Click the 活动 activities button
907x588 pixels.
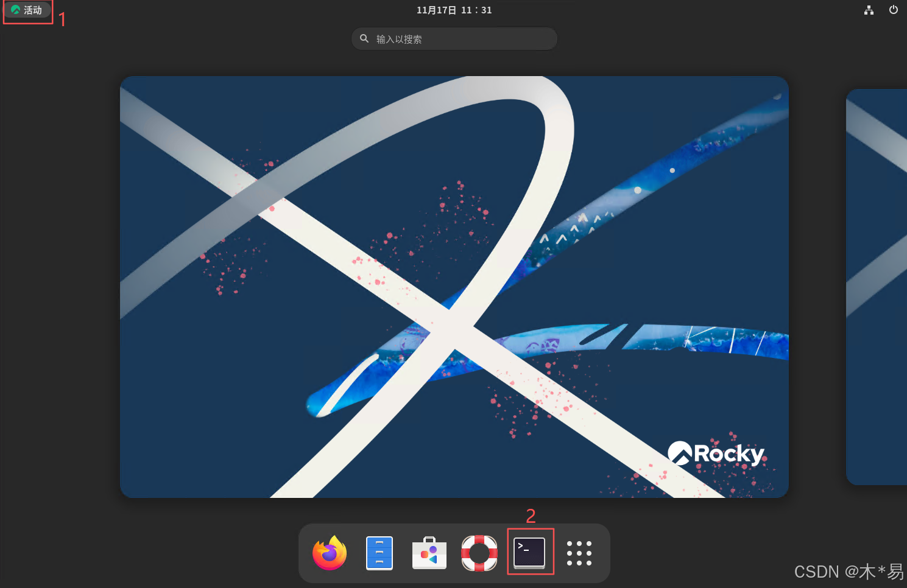coord(27,10)
